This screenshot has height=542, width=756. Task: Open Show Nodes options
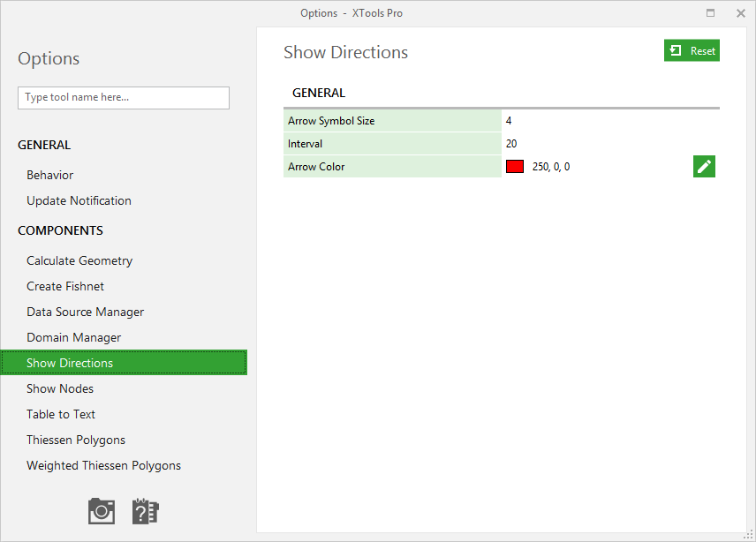pos(60,388)
